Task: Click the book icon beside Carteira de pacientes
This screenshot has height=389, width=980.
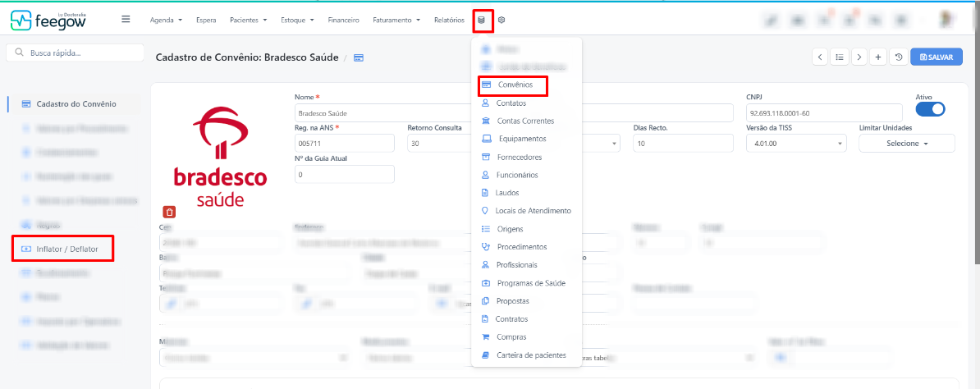Action: 485,355
